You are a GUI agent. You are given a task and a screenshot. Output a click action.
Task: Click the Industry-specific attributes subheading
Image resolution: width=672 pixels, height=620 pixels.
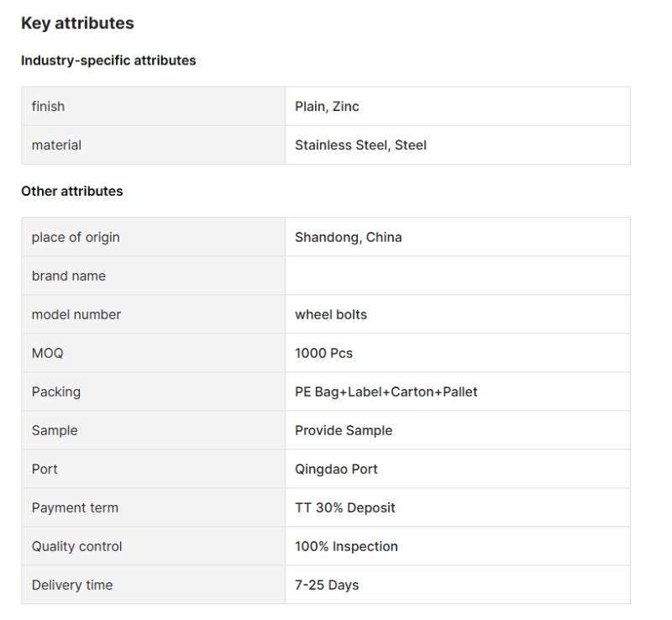click(x=108, y=60)
